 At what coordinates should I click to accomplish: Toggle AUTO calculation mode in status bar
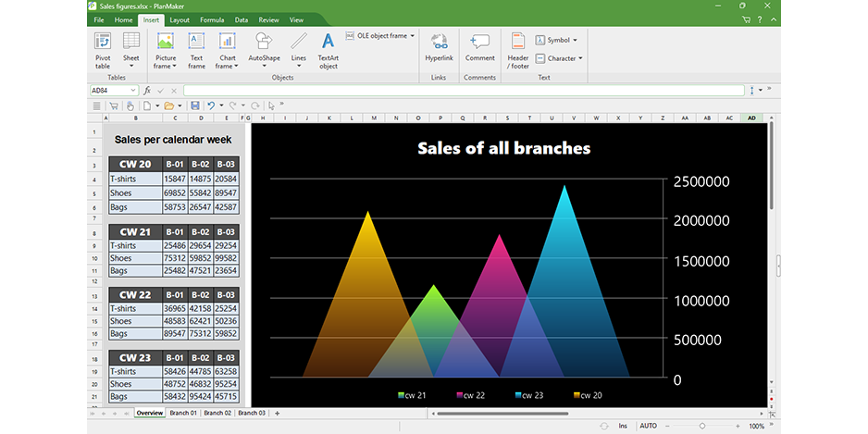[x=648, y=426]
